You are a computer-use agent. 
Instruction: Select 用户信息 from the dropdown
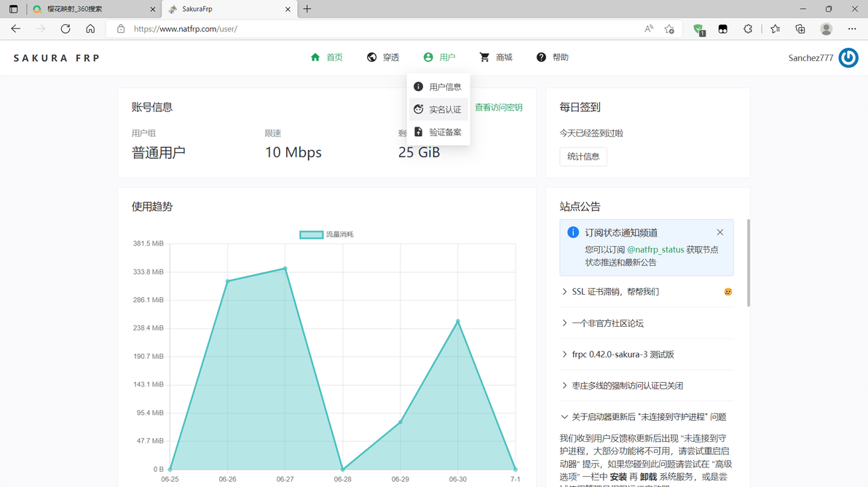click(x=438, y=87)
